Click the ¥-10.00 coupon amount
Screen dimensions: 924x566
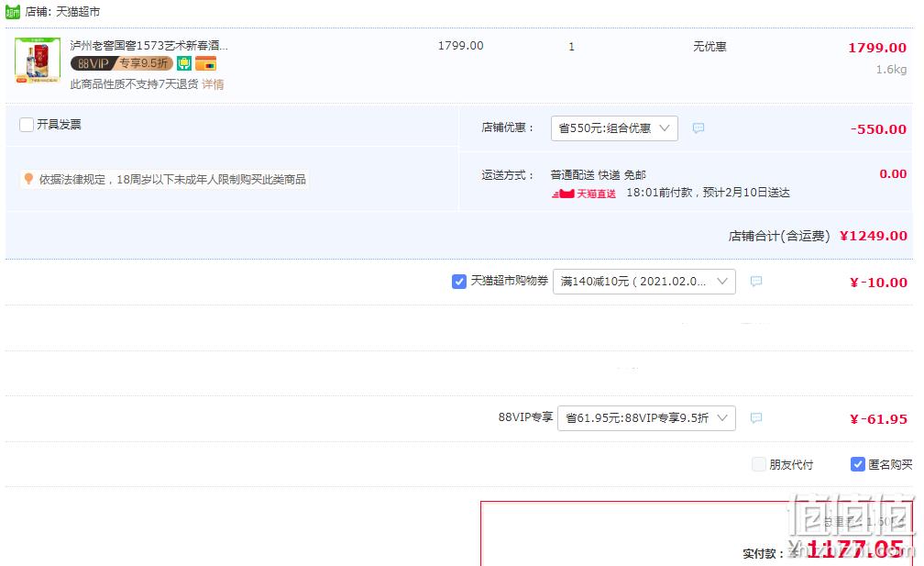[x=878, y=283]
